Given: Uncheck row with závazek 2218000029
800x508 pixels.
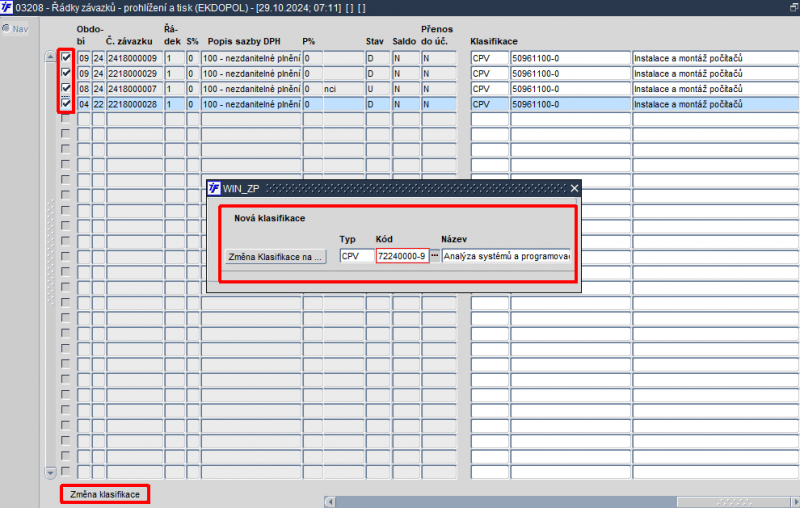Looking at the screenshot, I should 66,73.
